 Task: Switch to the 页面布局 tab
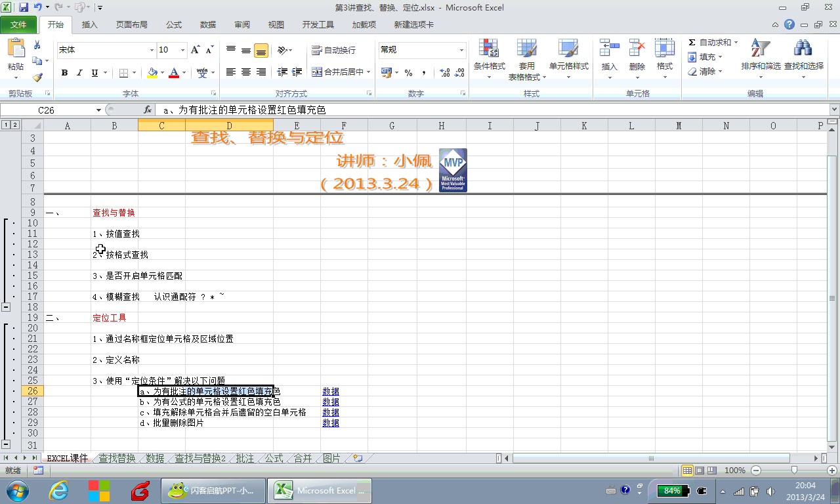131,25
